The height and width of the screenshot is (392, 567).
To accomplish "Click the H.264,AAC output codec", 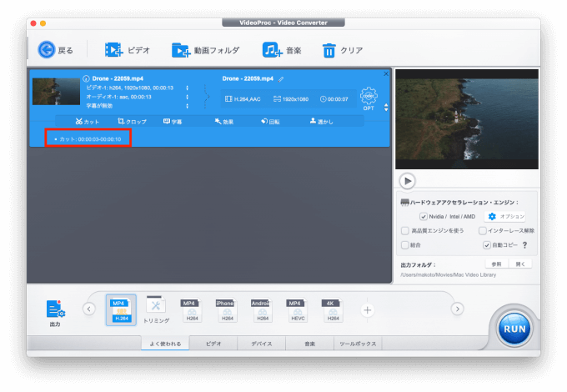I will pyautogui.click(x=243, y=98).
